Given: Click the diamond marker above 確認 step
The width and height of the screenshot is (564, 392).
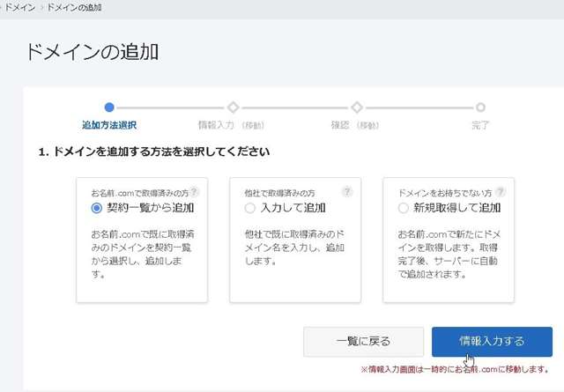Looking at the screenshot, I should (356, 107).
